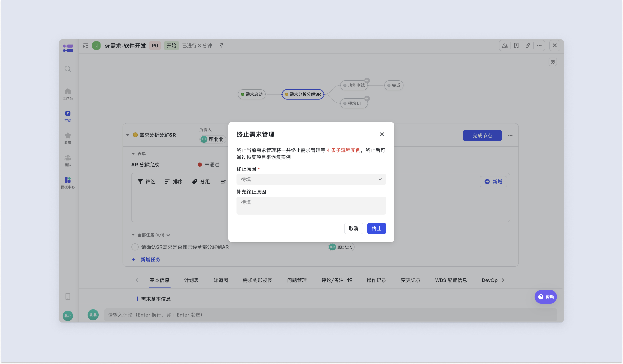Switch to the 基本信息 tab
This screenshot has height=364, width=623.
(160, 280)
